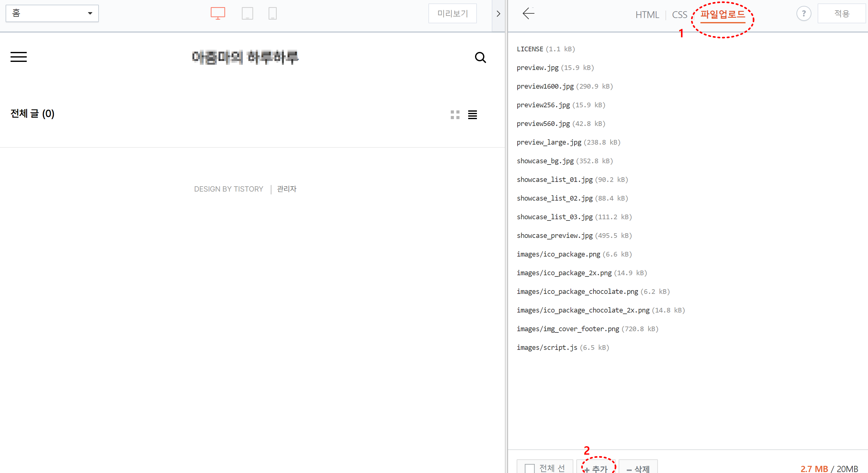Click the 추가 add file button
The height and width of the screenshot is (473, 868).
click(596, 468)
